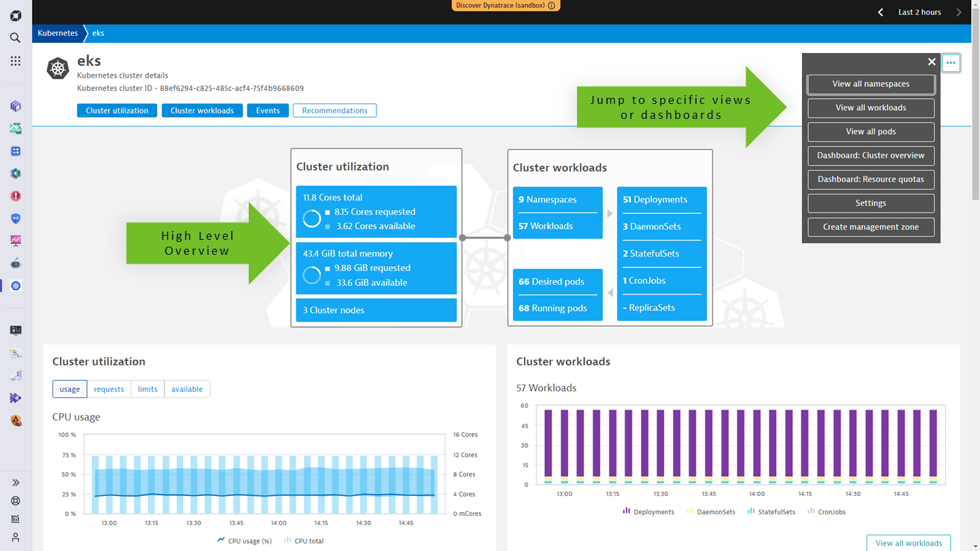Click the Events button
Image resolution: width=980 pixels, height=551 pixels.
pyautogui.click(x=268, y=111)
